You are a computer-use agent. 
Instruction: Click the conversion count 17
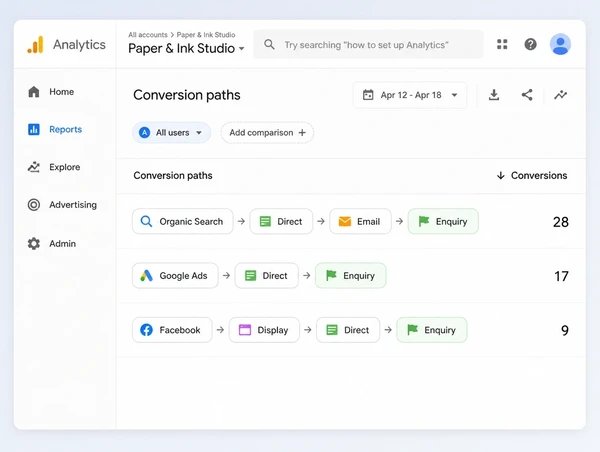point(561,276)
